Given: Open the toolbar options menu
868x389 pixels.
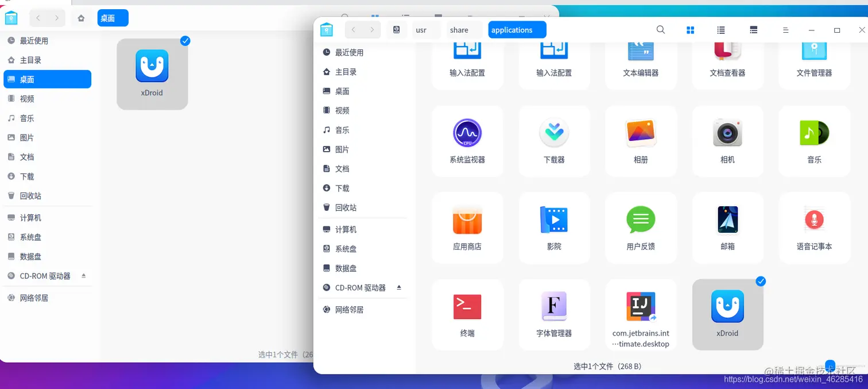Looking at the screenshot, I should point(785,29).
